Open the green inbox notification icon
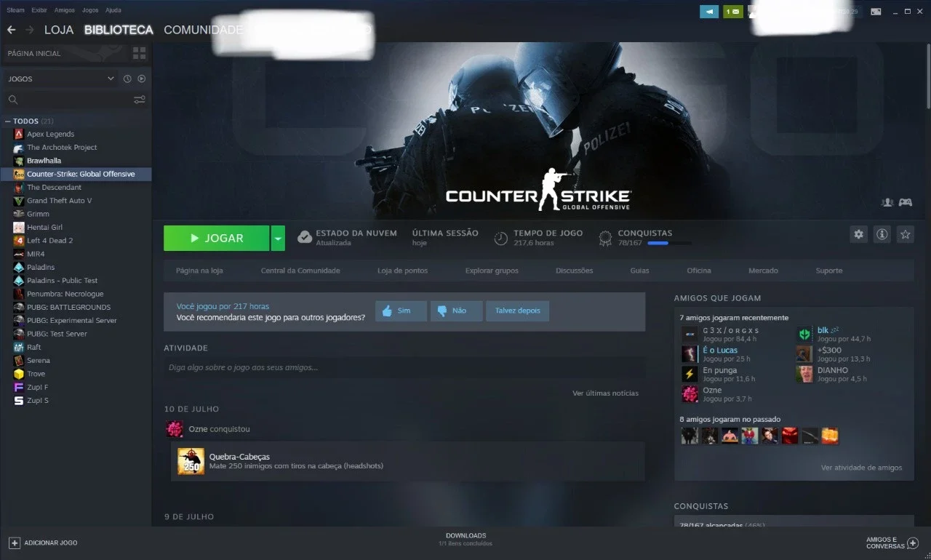 click(733, 12)
